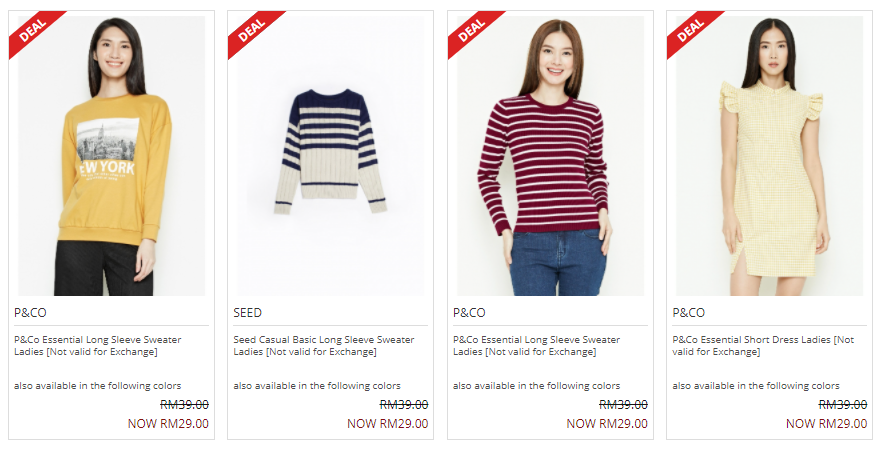This screenshot has width=882, height=449.
Task: Select the P&CO brand above the yellow sweater title
Action: click(30, 313)
